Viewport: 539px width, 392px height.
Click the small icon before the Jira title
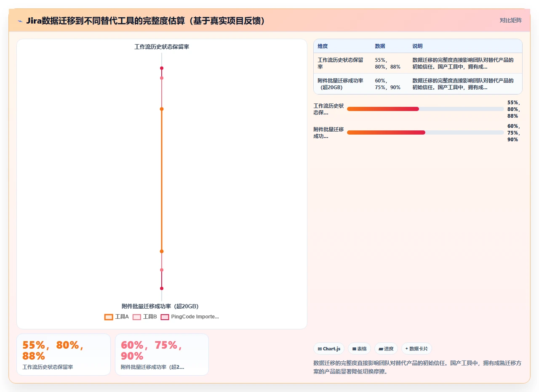[20, 21]
